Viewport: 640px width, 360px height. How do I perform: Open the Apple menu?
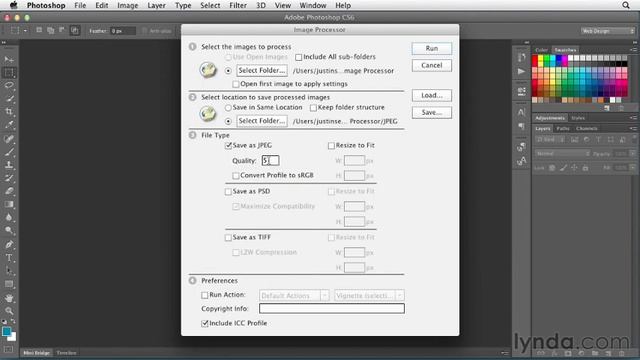click(x=13, y=5)
